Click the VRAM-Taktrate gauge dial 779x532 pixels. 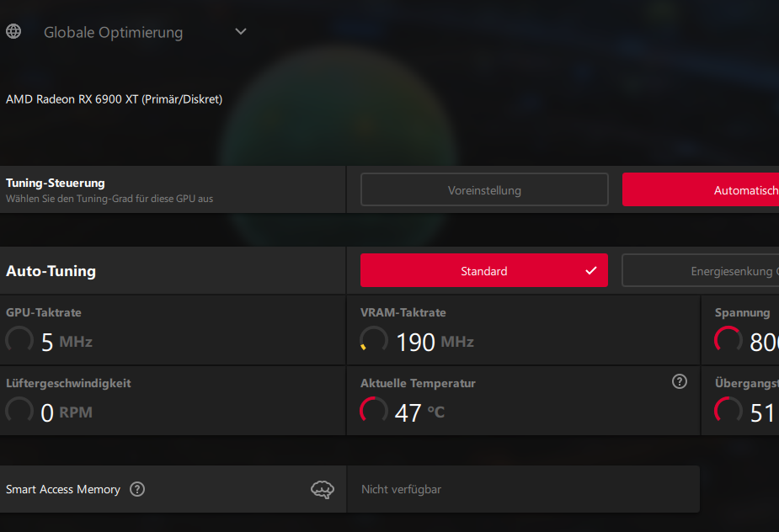pyautogui.click(x=374, y=340)
